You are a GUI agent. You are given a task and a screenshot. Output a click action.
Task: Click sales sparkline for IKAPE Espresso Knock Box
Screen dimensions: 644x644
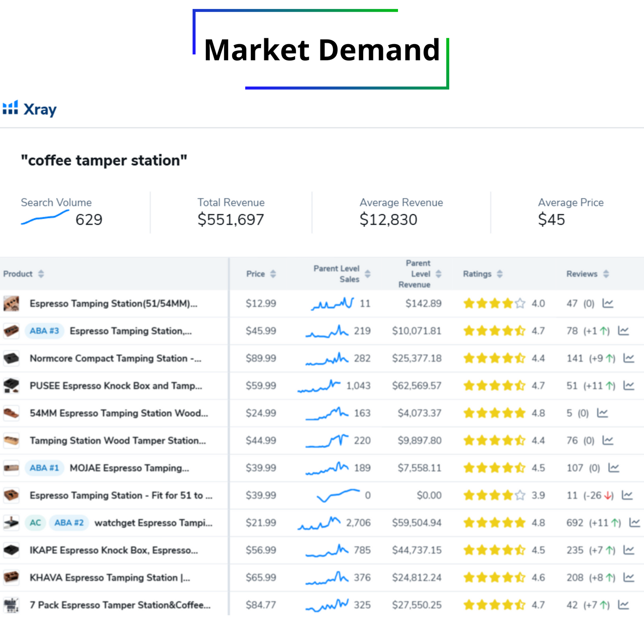click(x=327, y=551)
